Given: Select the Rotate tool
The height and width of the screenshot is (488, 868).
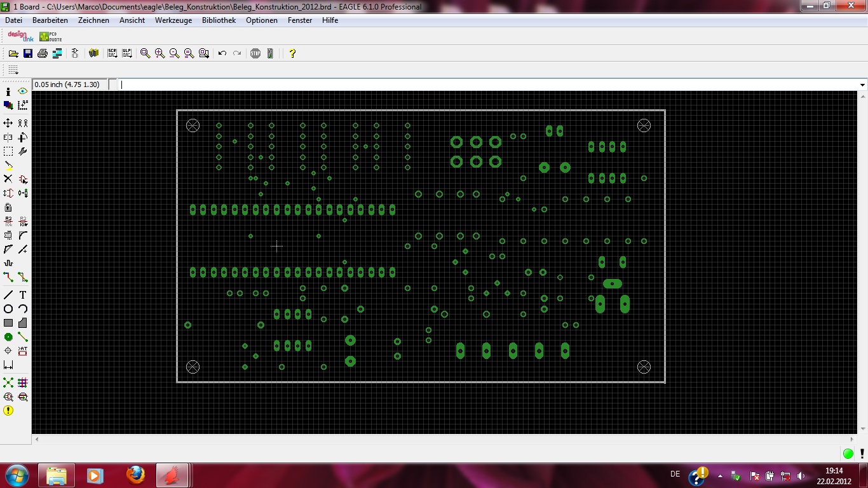Looking at the screenshot, I should (x=23, y=137).
